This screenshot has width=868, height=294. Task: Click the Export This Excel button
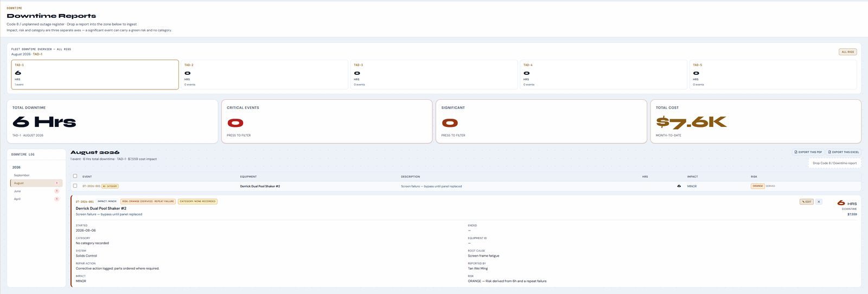844,152
